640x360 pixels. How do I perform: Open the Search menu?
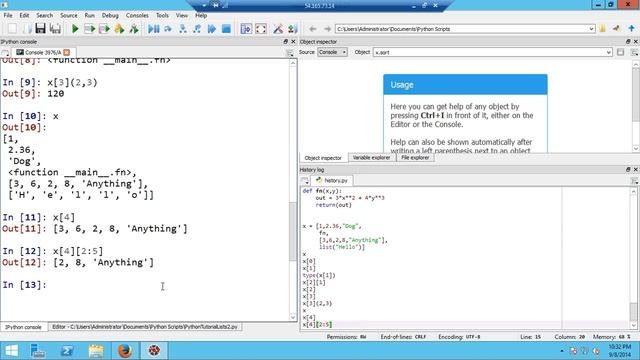click(x=44, y=16)
